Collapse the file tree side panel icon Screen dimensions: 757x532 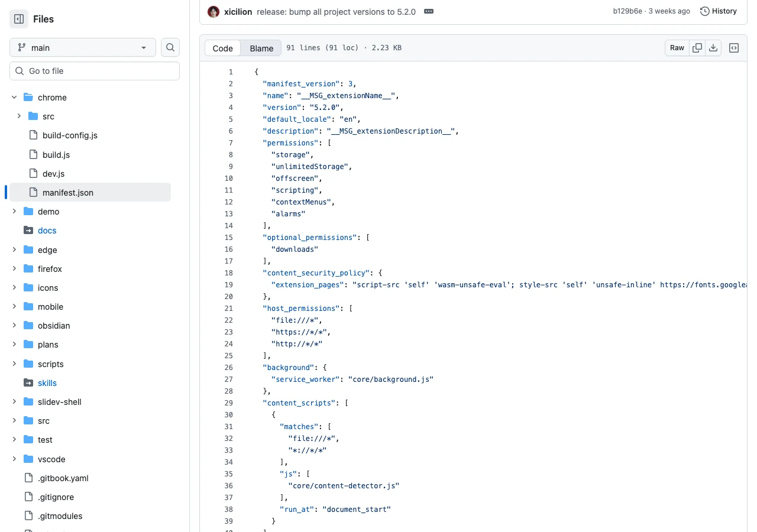coord(19,19)
